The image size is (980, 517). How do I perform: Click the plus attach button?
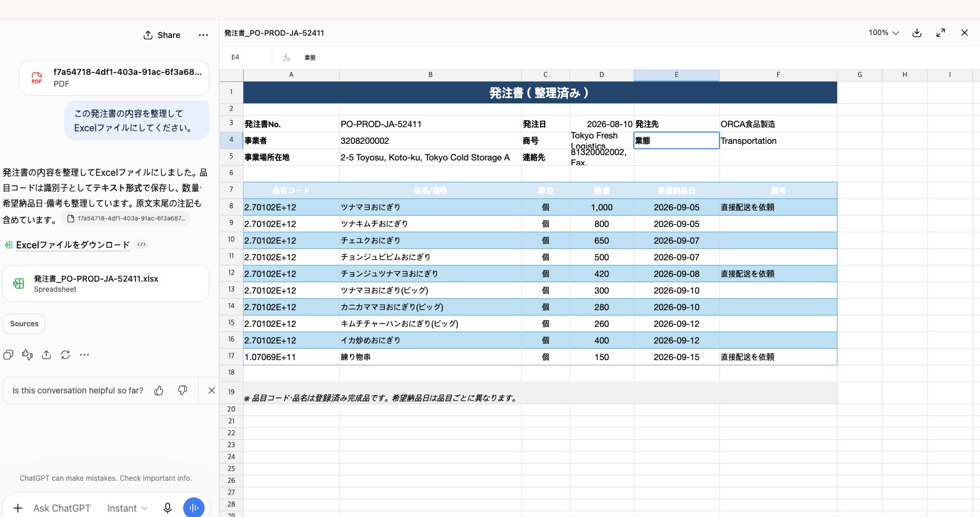click(x=18, y=508)
